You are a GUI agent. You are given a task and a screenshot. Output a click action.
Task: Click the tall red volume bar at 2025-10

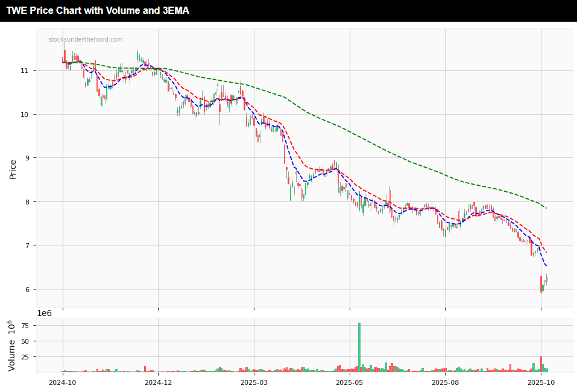541,364
